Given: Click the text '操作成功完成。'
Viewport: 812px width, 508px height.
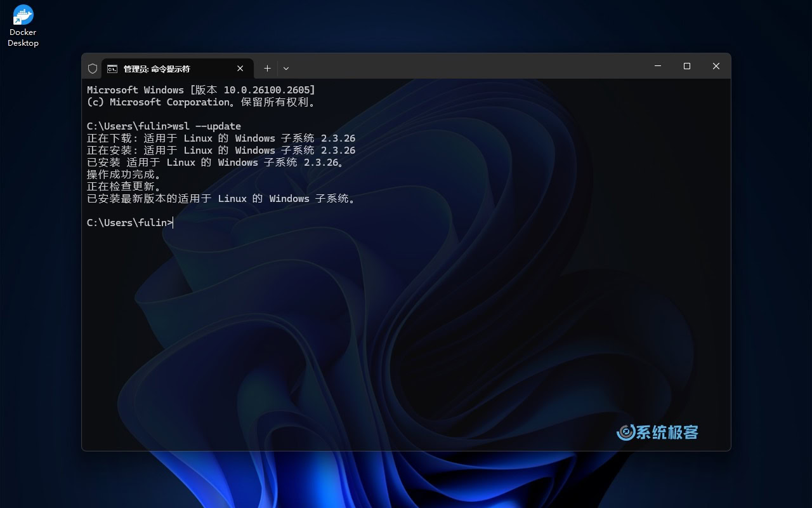Looking at the screenshot, I should point(124,175).
